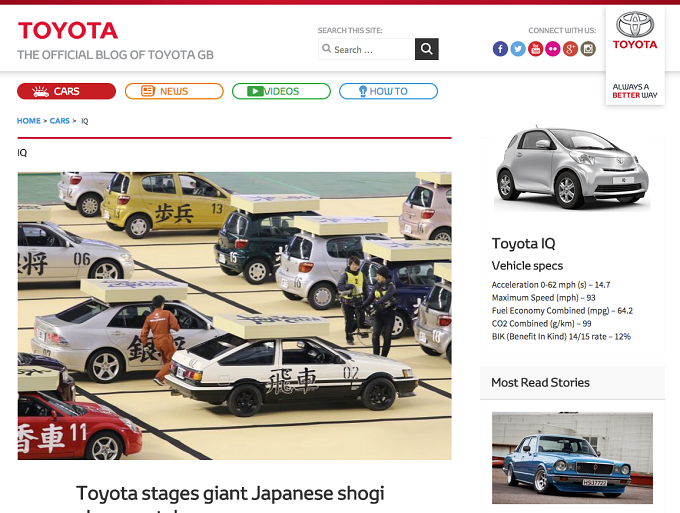This screenshot has width=680, height=513.
Task: Follow the Home breadcrumb link
Action: coord(29,121)
